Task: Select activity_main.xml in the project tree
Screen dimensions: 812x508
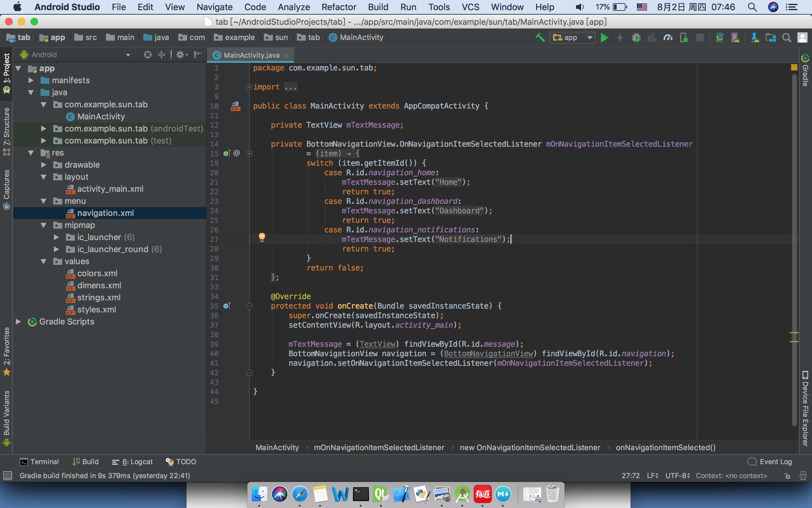Action: coord(110,189)
